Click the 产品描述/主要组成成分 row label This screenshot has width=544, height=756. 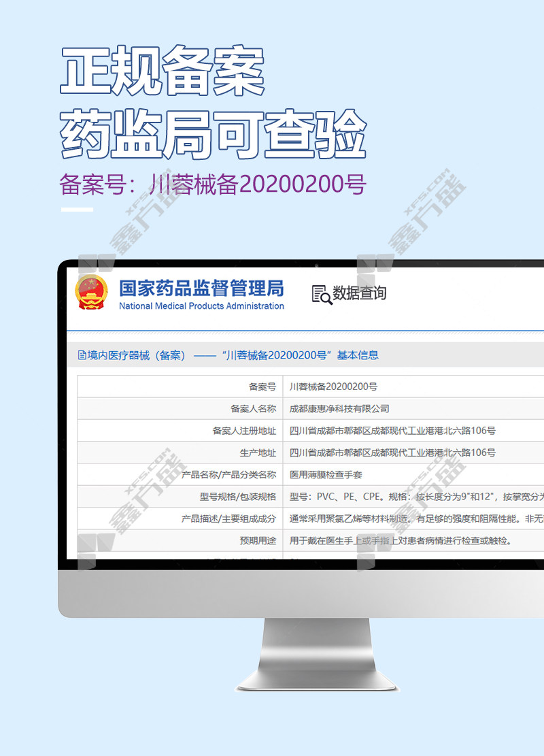[229, 519]
